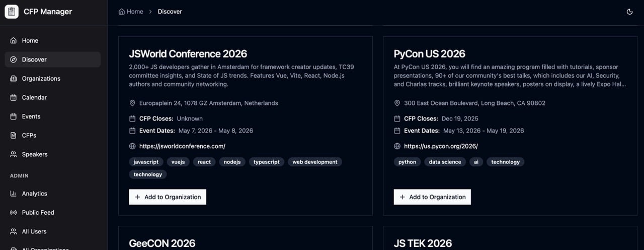Click the web development tag
Viewport: 644px width, 250px height.
tap(315, 162)
